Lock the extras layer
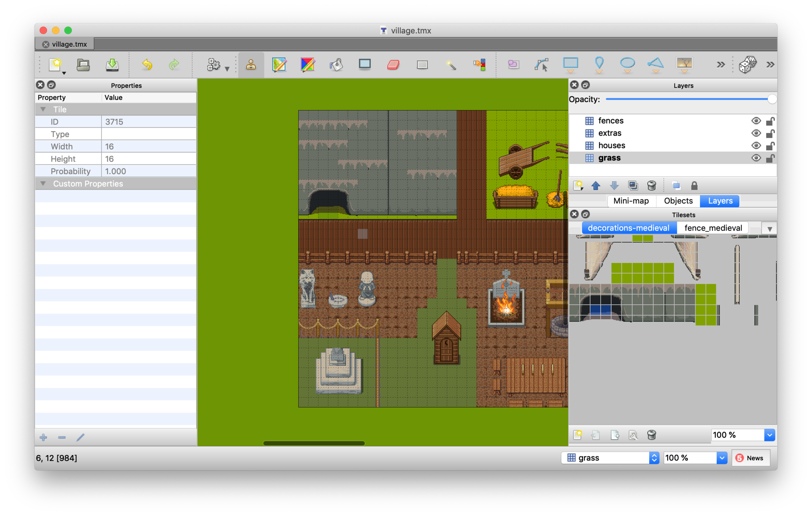Image resolution: width=812 pixels, height=516 pixels. tap(770, 133)
